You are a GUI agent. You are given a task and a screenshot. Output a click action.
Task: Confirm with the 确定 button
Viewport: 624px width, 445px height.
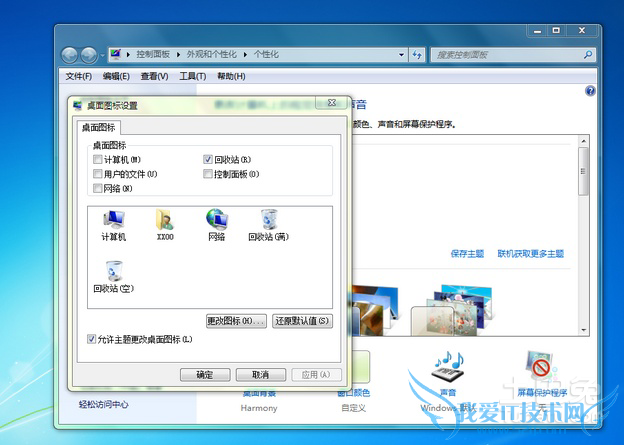pyautogui.click(x=205, y=375)
